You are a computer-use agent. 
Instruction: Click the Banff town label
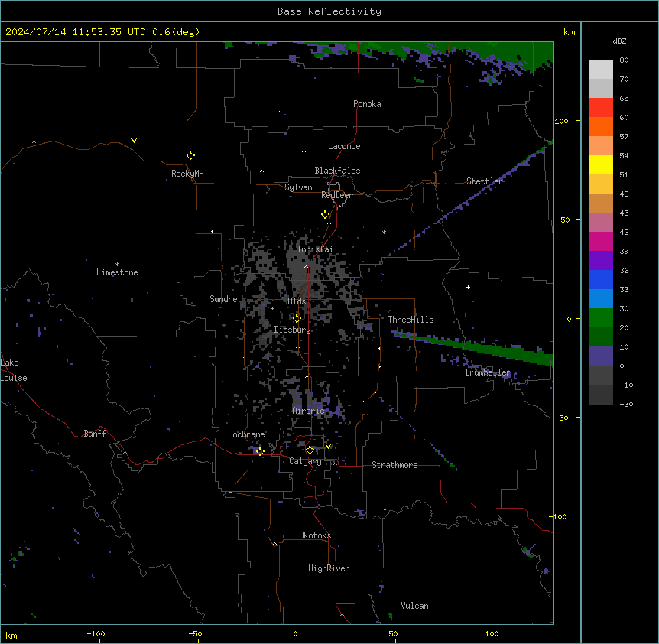click(x=95, y=434)
